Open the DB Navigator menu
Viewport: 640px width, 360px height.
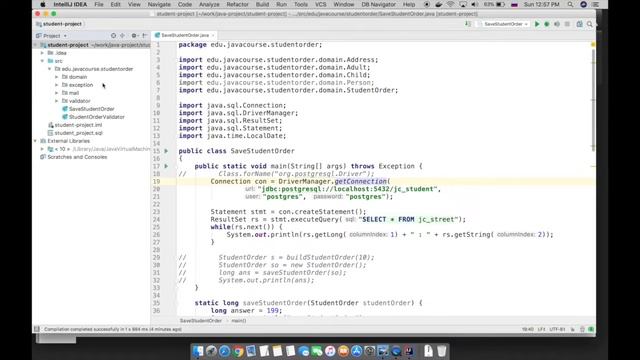[378, 4]
